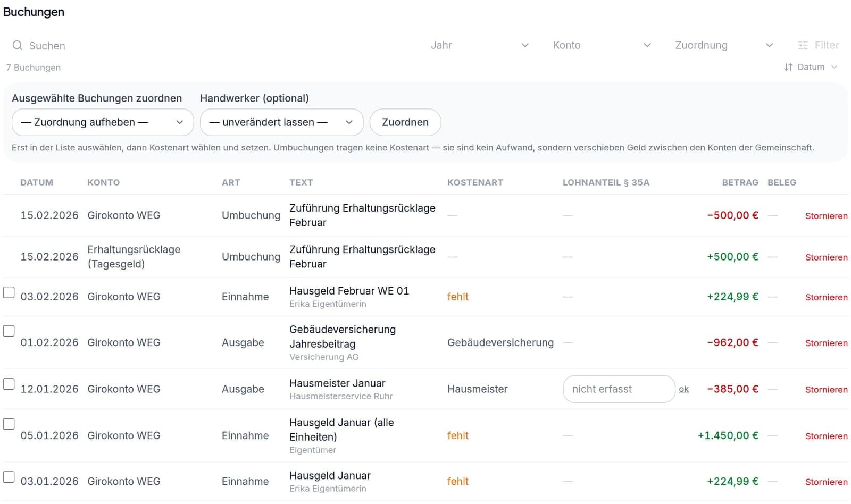Click the Hausmeister Kostenart cell
Screen dimensions: 851x504
tap(477, 389)
